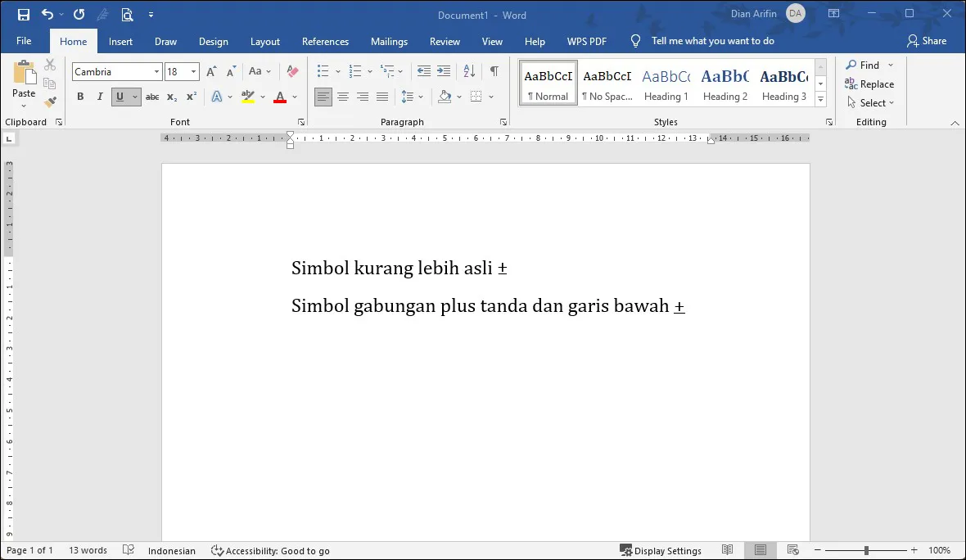Select the strikethrough icon

pos(151,97)
